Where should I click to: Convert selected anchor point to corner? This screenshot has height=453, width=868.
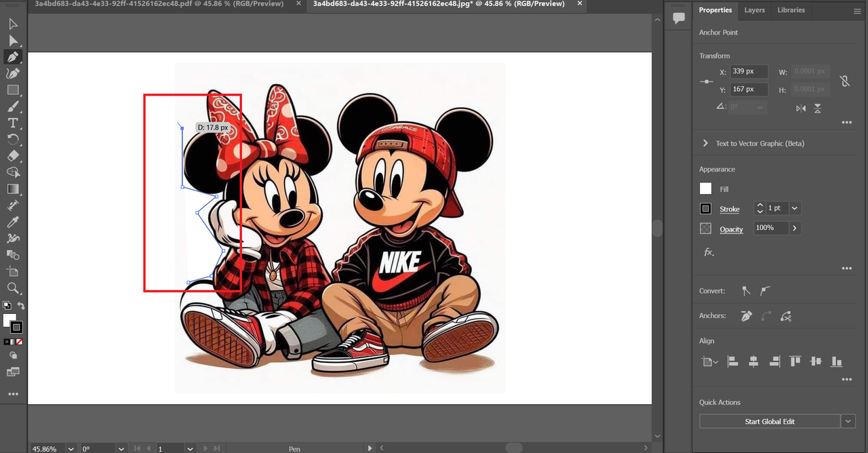point(746,291)
